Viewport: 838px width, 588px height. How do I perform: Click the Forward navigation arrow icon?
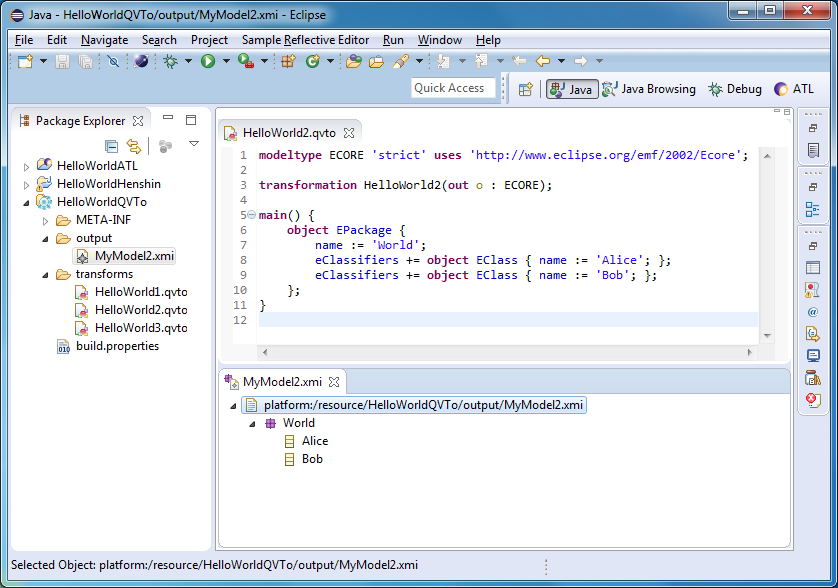[x=581, y=61]
